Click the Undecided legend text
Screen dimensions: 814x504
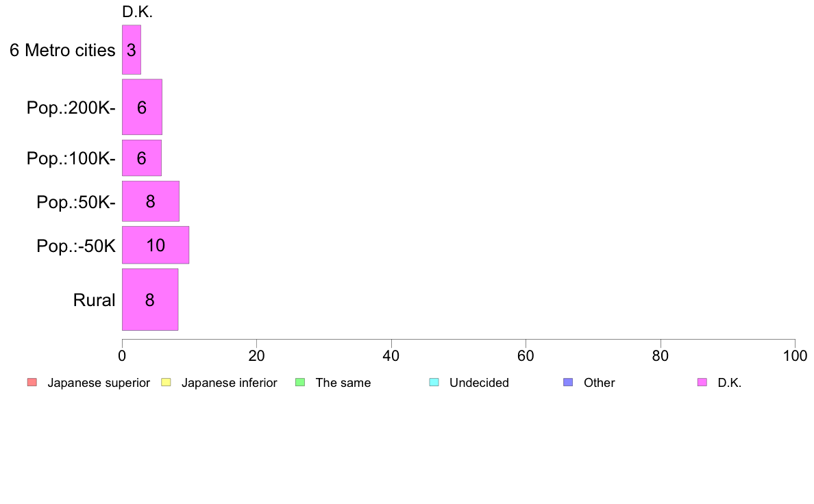click(x=479, y=383)
